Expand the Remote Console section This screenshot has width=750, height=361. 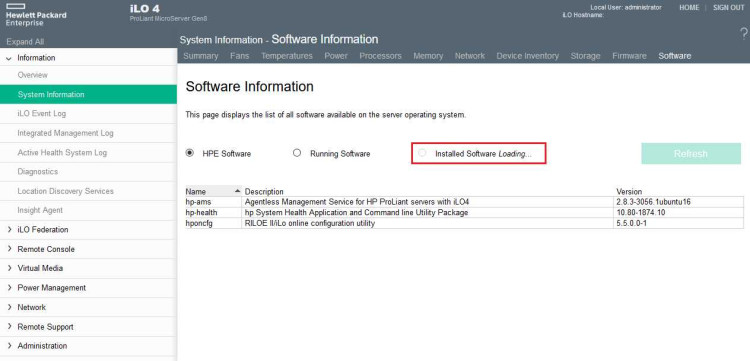pos(9,249)
